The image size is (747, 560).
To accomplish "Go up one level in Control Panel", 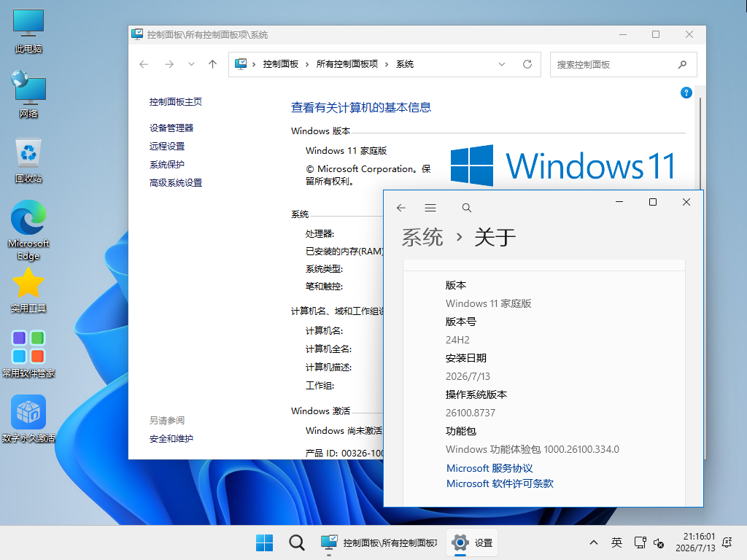I will 212,64.
